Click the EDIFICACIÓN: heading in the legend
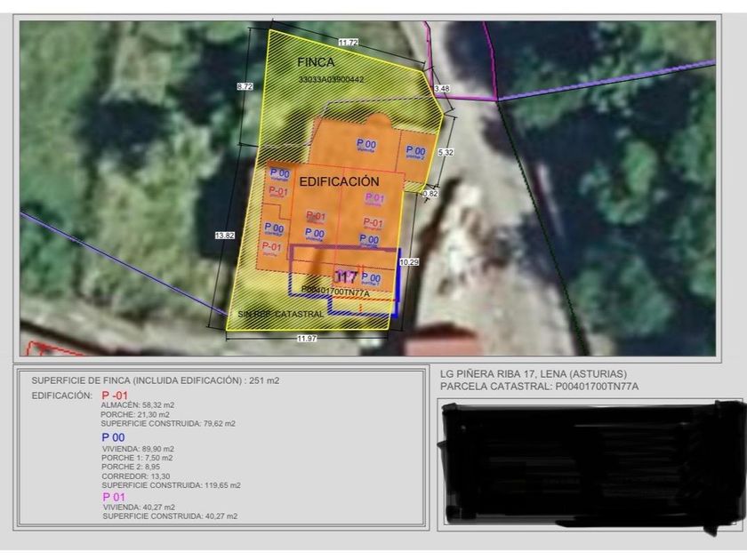 tap(62, 396)
